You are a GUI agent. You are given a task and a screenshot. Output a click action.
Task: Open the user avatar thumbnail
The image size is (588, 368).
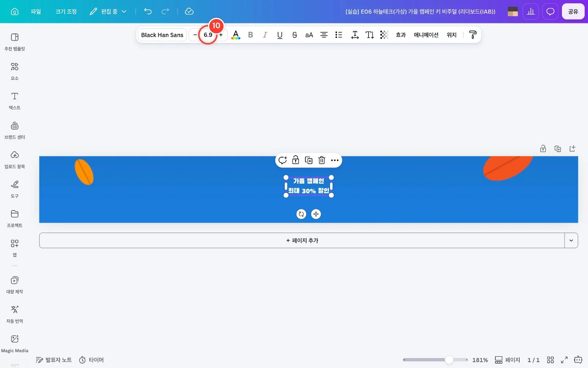pyautogui.click(x=513, y=11)
